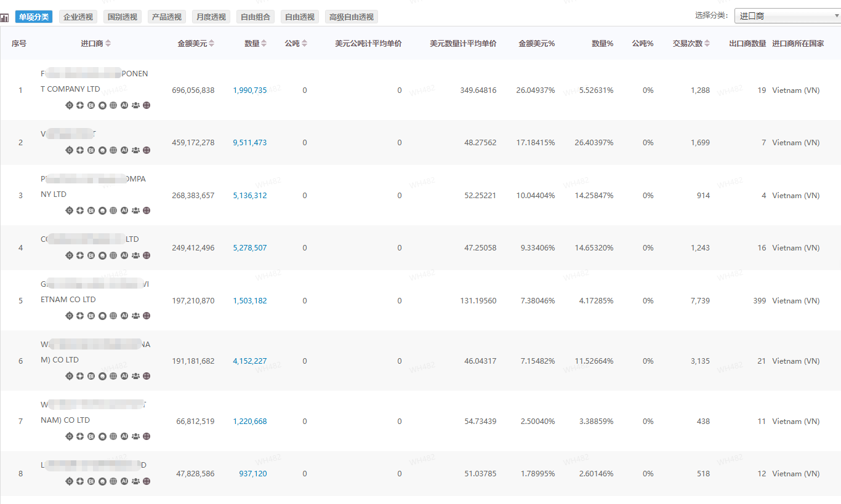Image resolution: width=841 pixels, height=504 pixels.
Task: Toggle sorting on the 金额美元 column
Action: (x=211, y=43)
